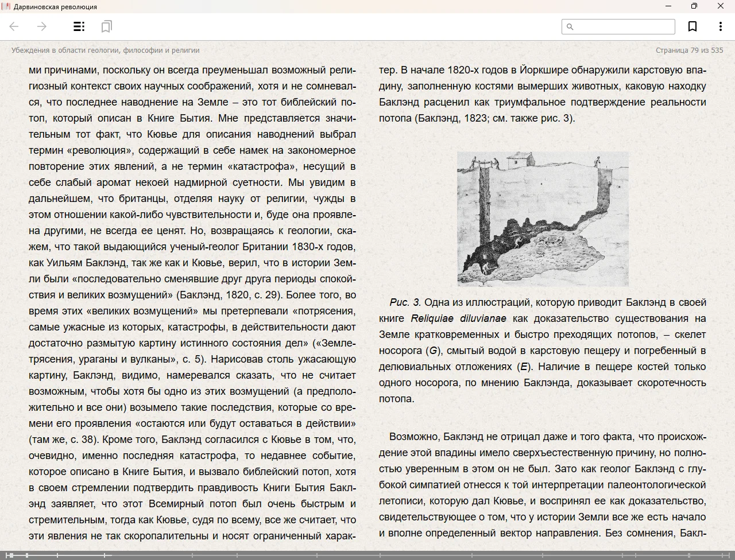Focus the book search text field
The image size is (735, 560).
[623, 26]
